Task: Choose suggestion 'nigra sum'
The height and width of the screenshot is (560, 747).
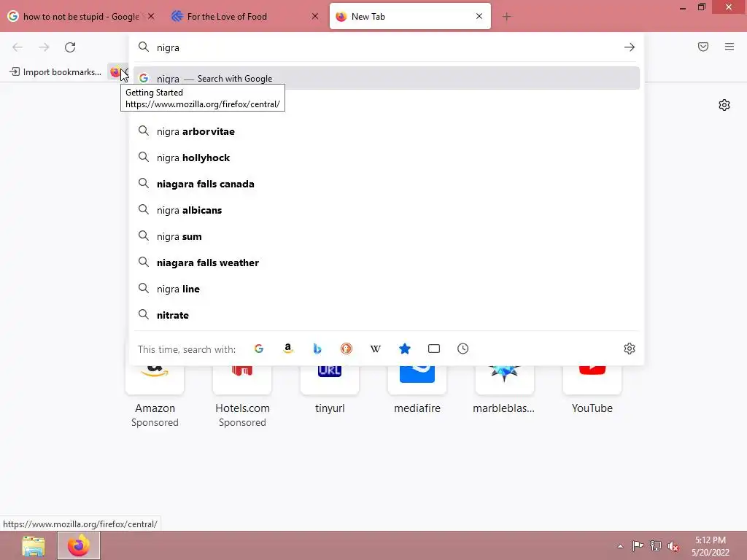Action: coord(387,236)
